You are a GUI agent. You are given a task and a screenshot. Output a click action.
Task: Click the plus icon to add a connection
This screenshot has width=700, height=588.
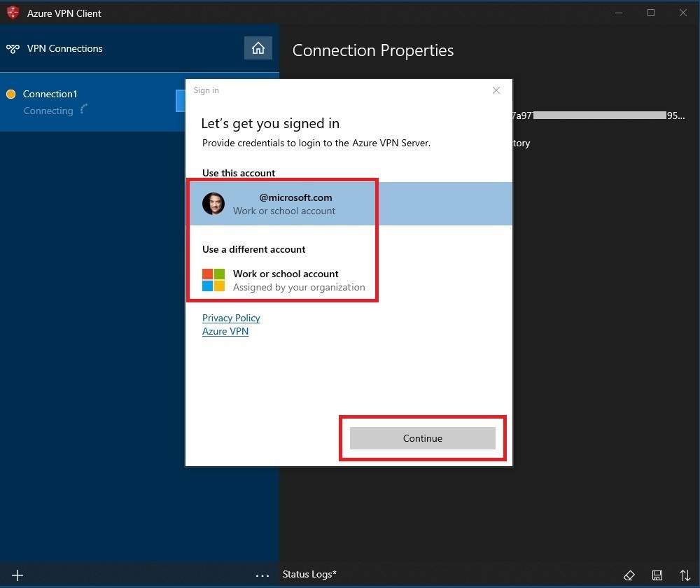tap(17, 575)
